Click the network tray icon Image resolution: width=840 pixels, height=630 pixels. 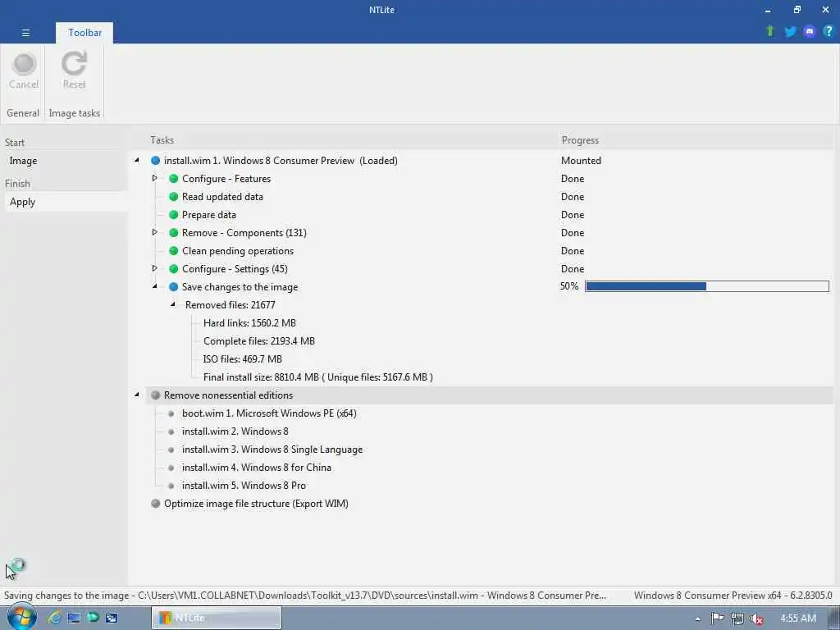click(x=737, y=619)
